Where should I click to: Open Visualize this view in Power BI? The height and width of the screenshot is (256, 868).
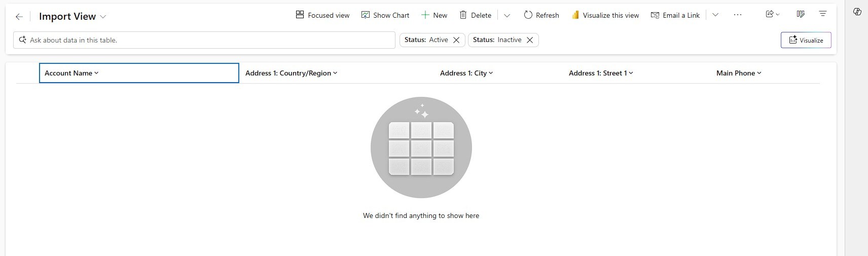coord(605,15)
